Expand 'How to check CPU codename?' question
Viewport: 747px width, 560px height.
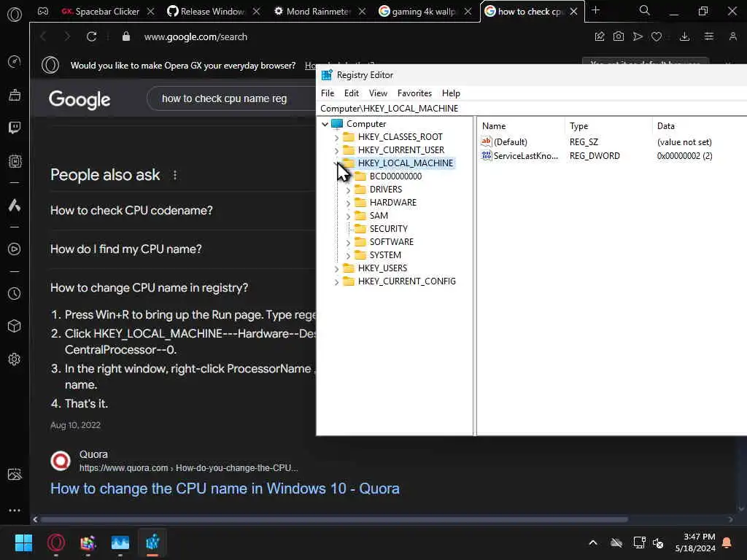point(131,211)
